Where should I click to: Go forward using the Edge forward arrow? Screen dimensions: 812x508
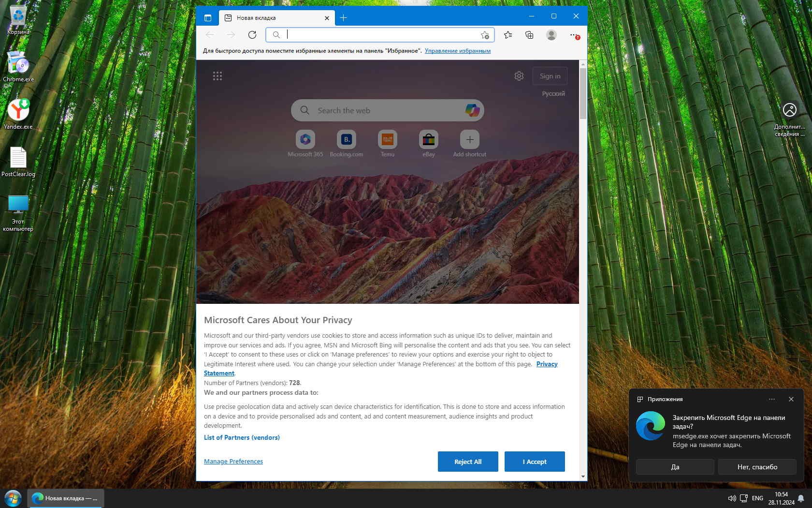(x=231, y=35)
